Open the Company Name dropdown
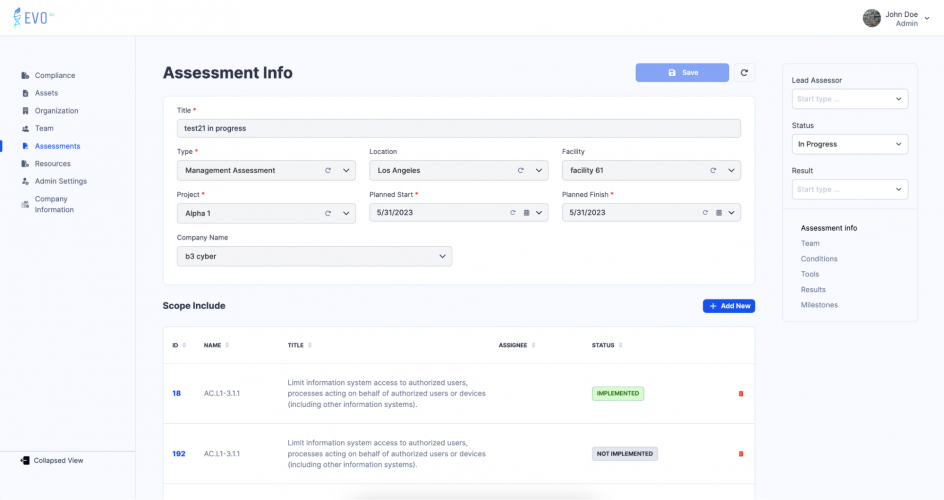Image resolution: width=944 pixels, height=500 pixels. pyautogui.click(x=314, y=256)
